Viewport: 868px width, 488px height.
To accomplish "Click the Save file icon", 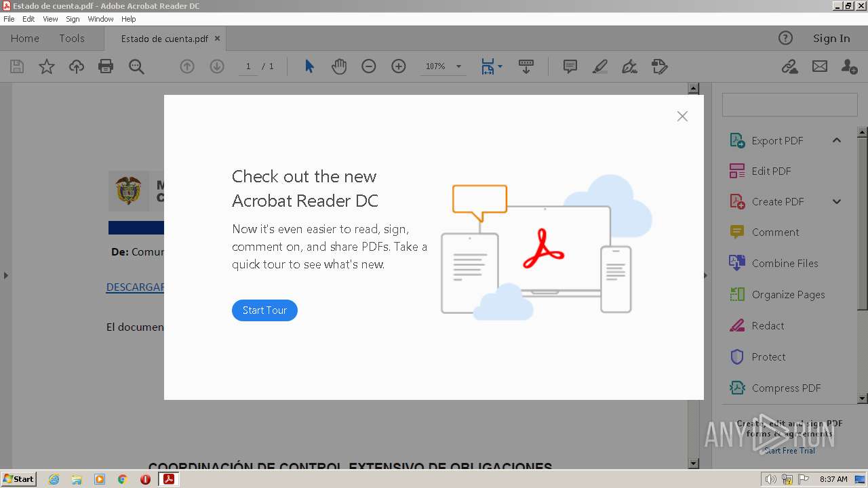I will 17,66.
